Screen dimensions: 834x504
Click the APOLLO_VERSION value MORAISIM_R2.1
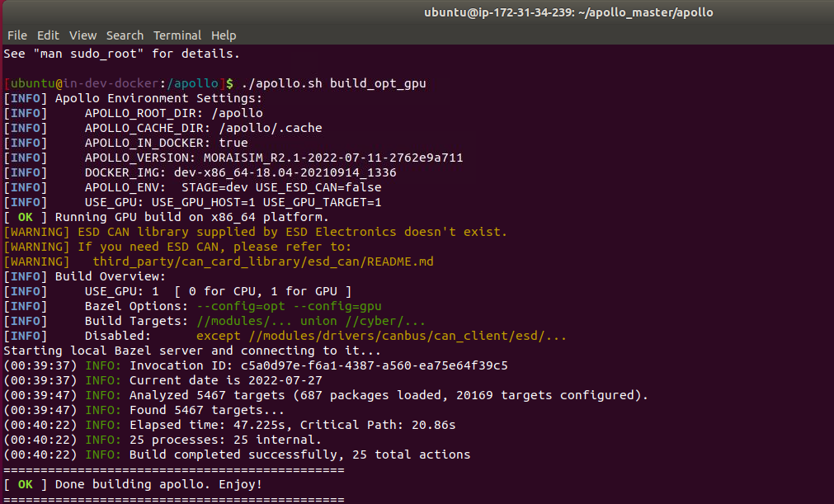pos(327,158)
